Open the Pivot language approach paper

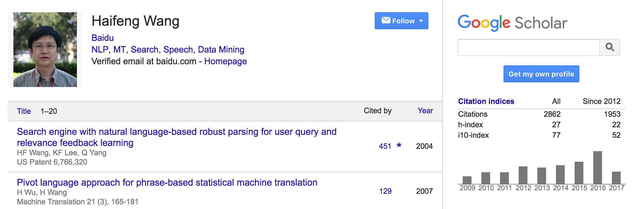(167, 182)
